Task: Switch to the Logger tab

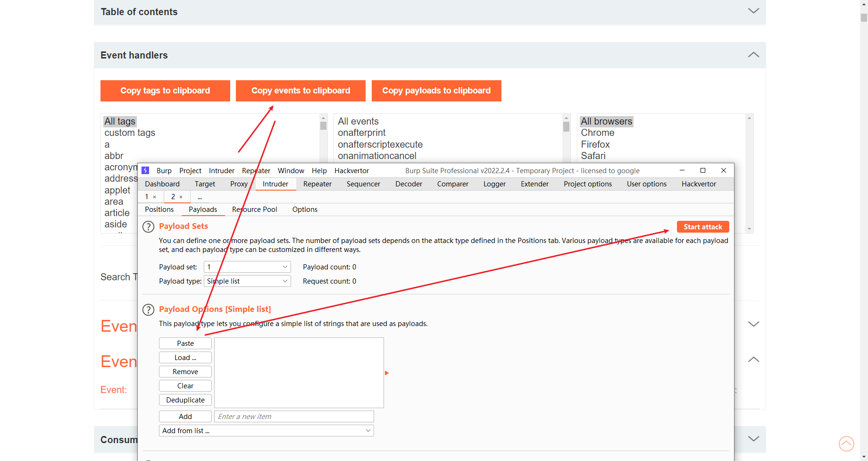Action: pos(494,184)
